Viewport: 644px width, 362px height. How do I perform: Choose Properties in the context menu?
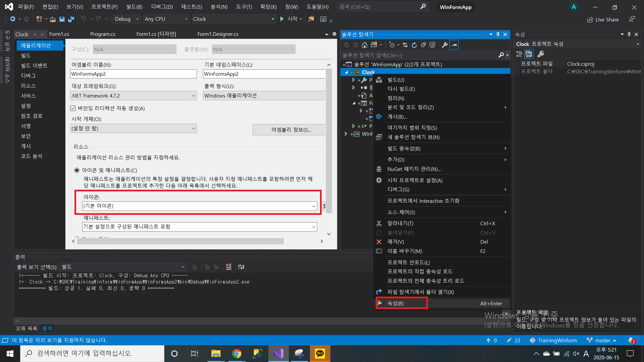pos(396,303)
